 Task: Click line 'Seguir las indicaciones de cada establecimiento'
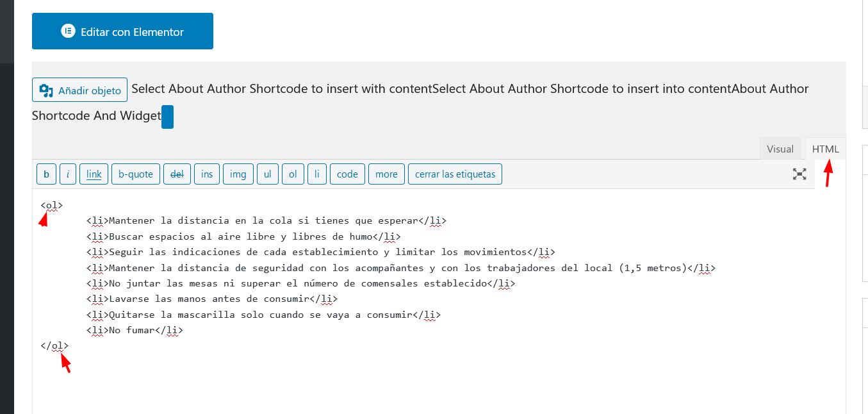(x=321, y=252)
